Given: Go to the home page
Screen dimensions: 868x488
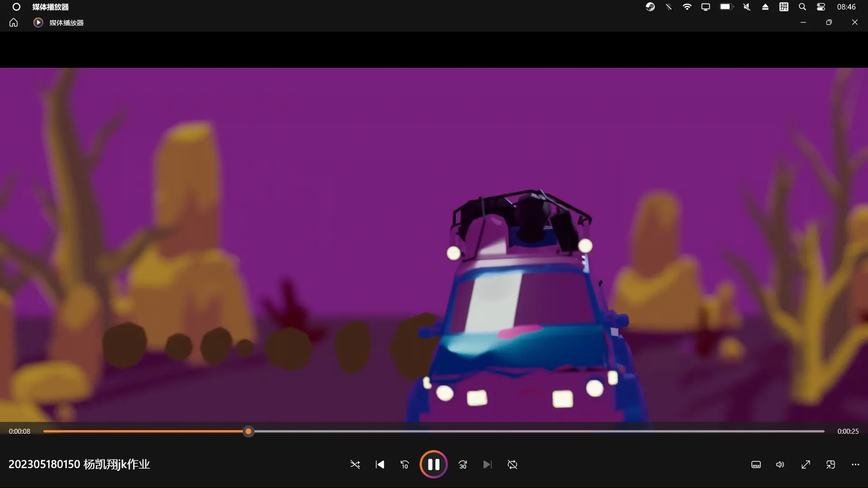Looking at the screenshot, I should pyautogui.click(x=14, y=23).
